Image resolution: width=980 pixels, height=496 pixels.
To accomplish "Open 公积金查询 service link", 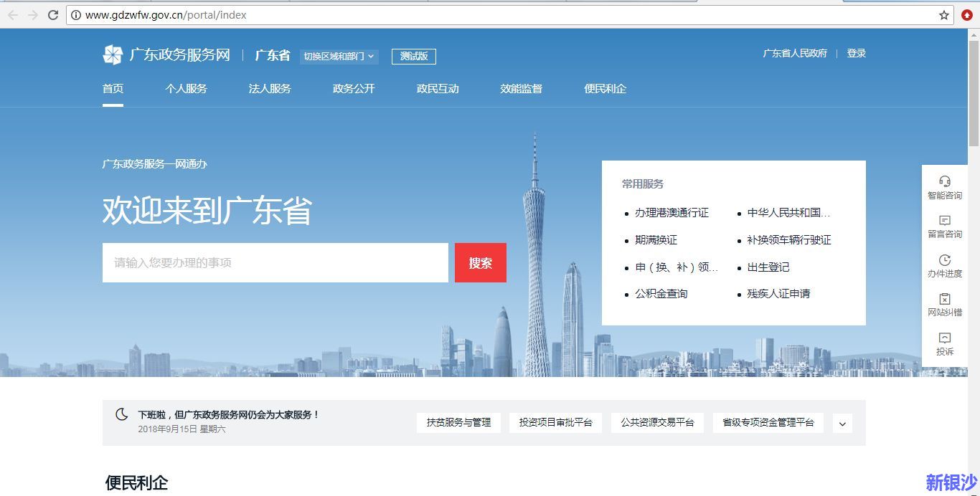I will click(x=661, y=294).
